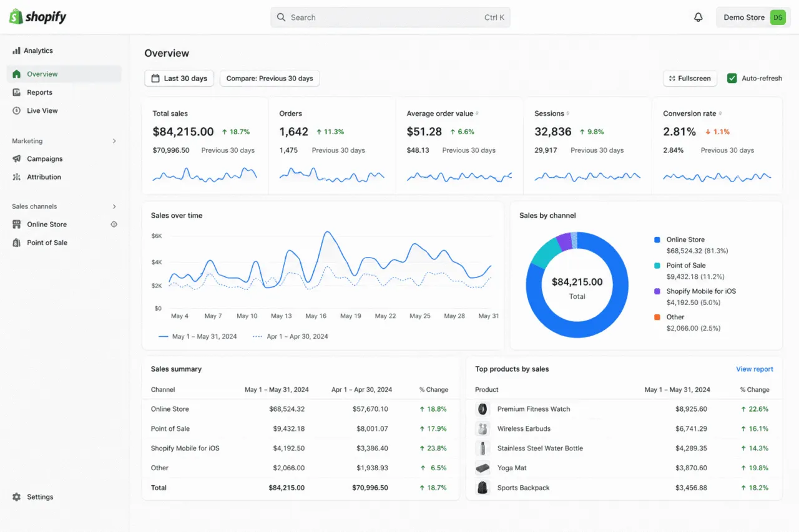799x532 pixels.
Task: Click the Reports icon in sidebar
Action: 17,92
